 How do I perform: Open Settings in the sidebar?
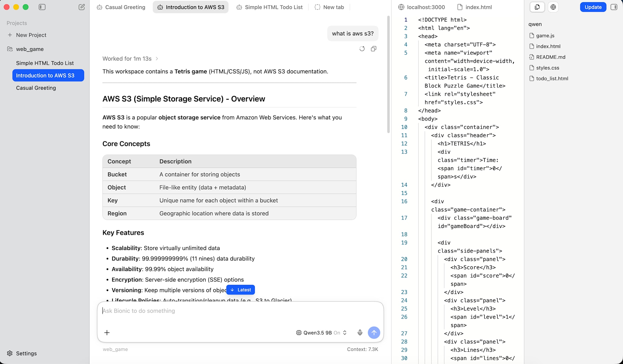click(26, 353)
